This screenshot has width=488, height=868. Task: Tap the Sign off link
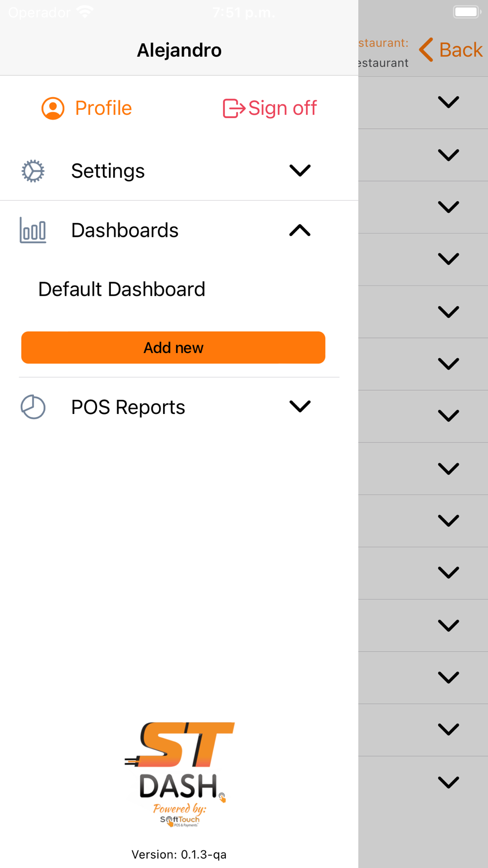click(283, 108)
